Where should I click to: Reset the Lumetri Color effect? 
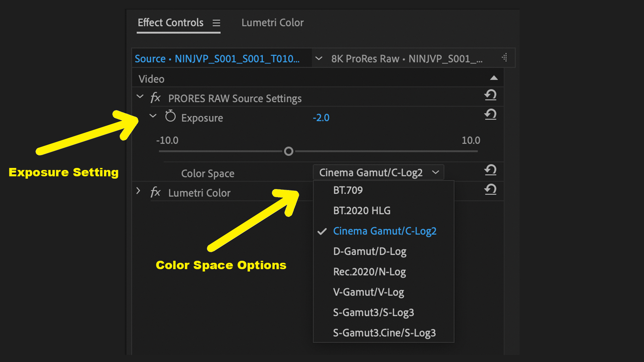click(x=490, y=190)
